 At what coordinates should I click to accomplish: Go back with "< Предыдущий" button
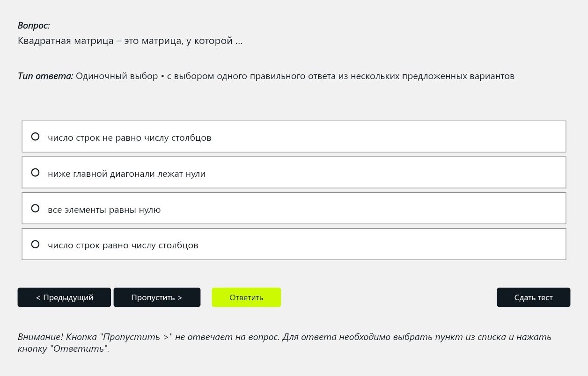pos(64,297)
